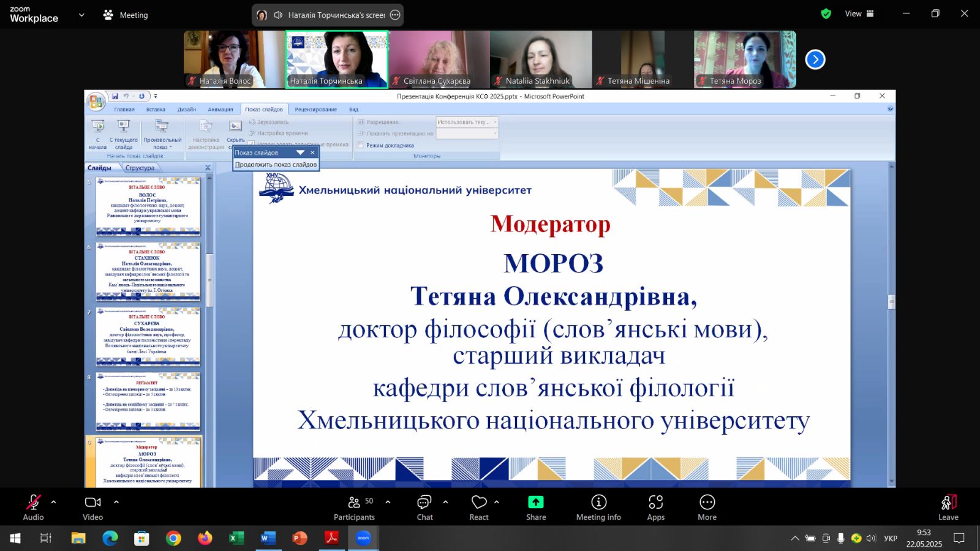Open the View layout dropdown

(860, 13)
